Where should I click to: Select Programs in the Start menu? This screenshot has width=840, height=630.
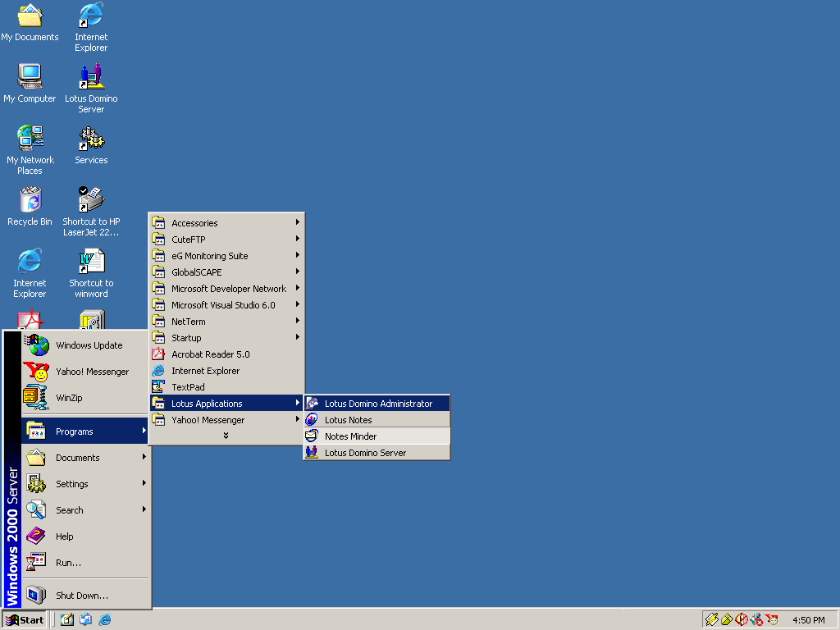[x=85, y=431]
